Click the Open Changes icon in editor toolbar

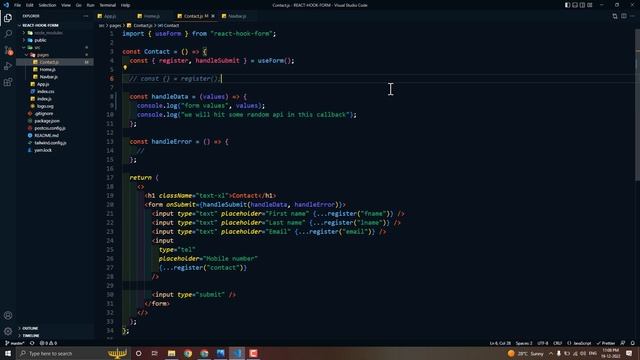[615, 16]
